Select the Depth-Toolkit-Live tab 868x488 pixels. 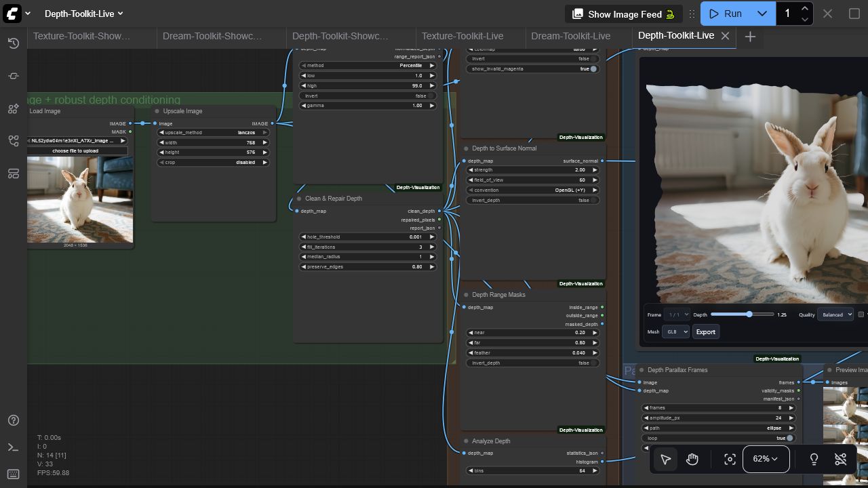(676, 35)
